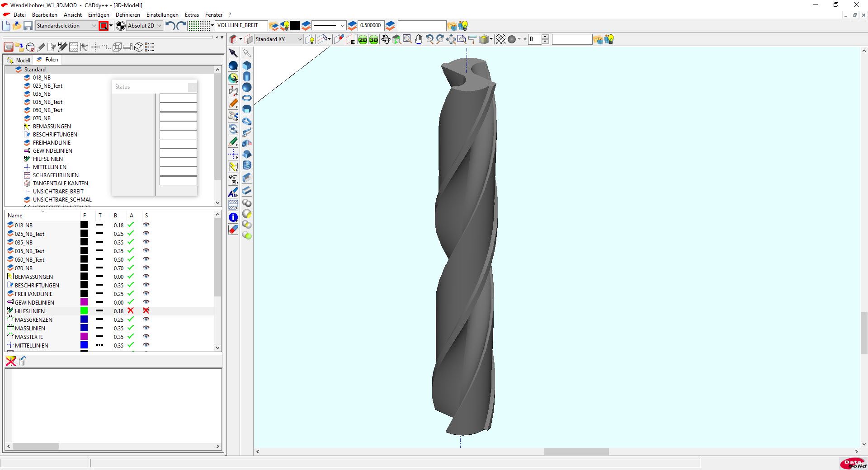868x470 pixels.
Task: Click the green 2D view button
Action: [x=363, y=40]
